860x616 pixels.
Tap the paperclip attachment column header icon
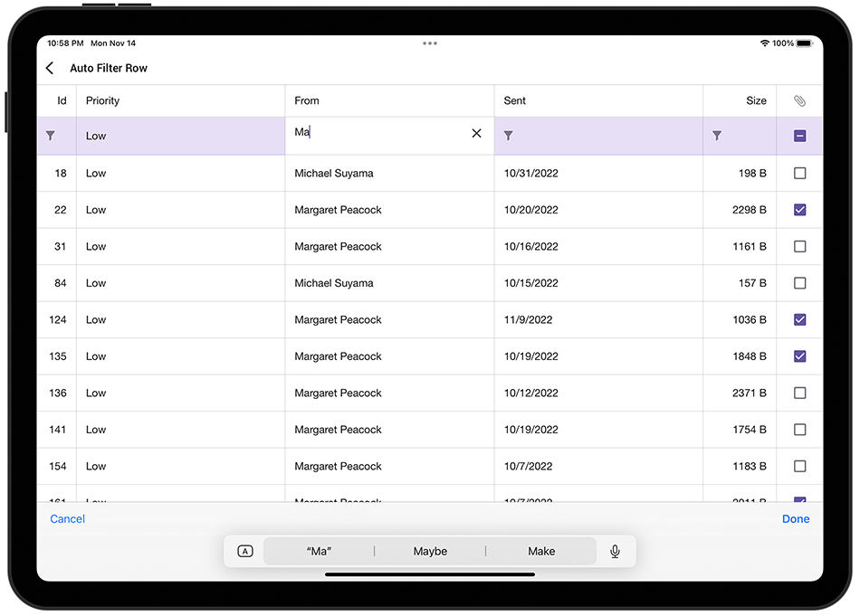(x=799, y=100)
